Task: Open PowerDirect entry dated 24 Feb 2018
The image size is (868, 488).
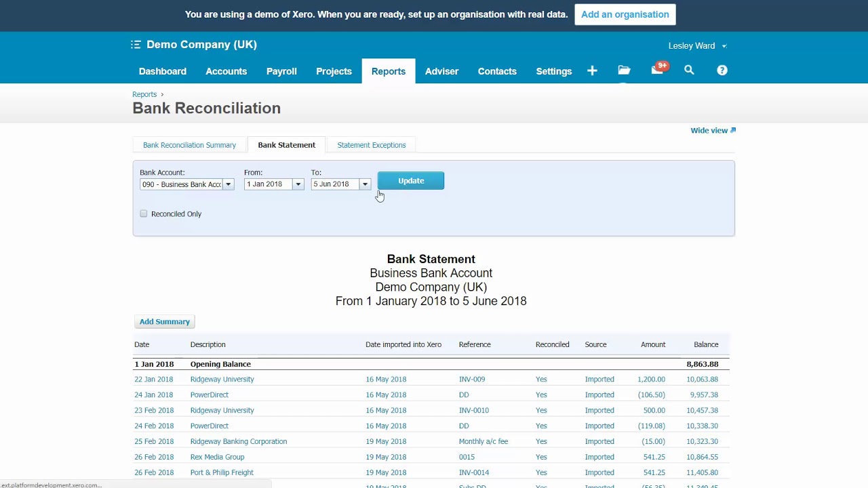Action: pyautogui.click(x=210, y=426)
